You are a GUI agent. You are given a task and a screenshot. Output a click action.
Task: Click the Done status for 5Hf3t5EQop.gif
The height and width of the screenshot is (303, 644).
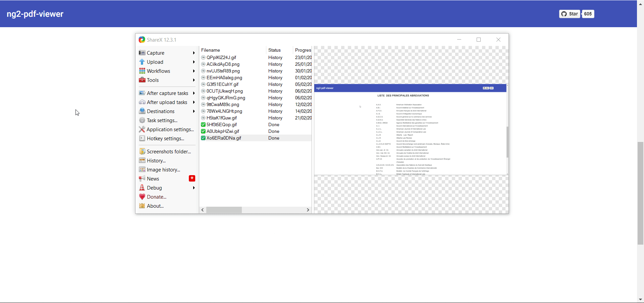(x=274, y=124)
